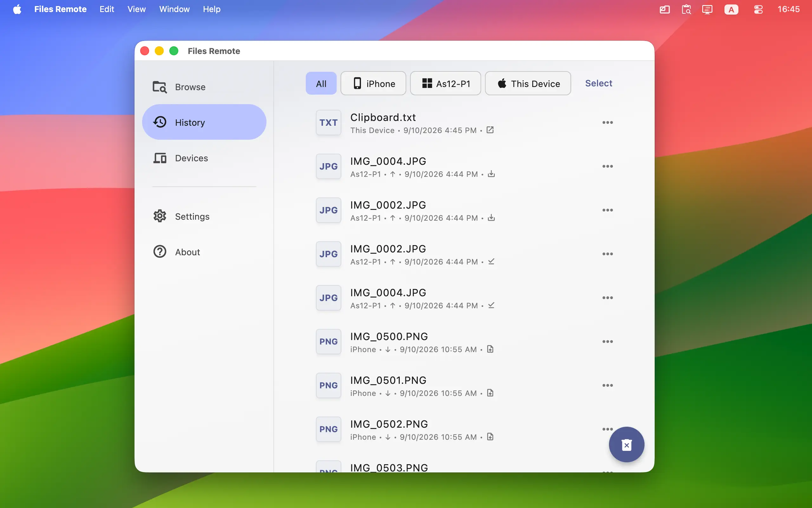Open more options for first IMG_0004.JPG row
Image resolution: width=812 pixels, height=508 pixels.
click(607, 166)
